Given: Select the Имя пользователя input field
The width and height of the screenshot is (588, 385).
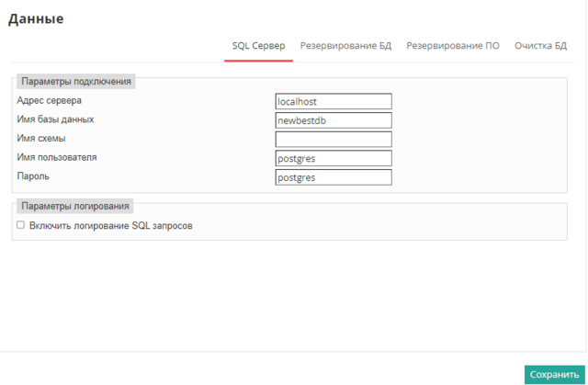Looking at the screenshot, I should tap(334, 158).
